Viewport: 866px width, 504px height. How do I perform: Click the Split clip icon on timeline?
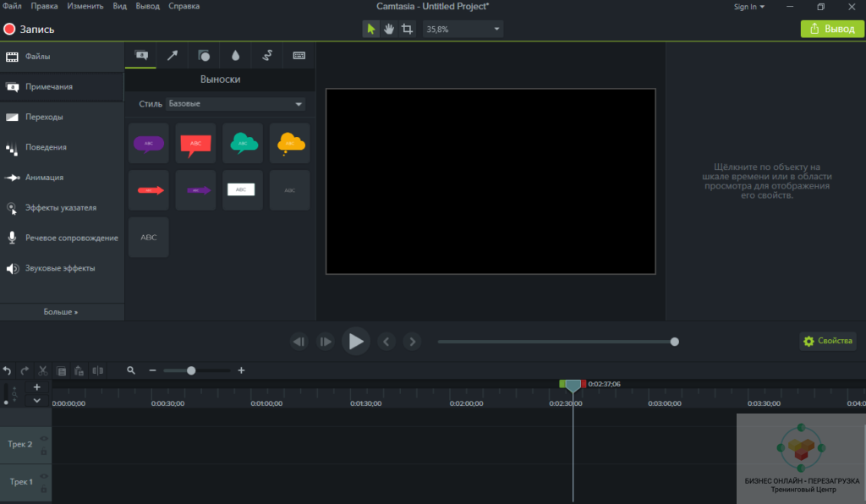(98, 370)
